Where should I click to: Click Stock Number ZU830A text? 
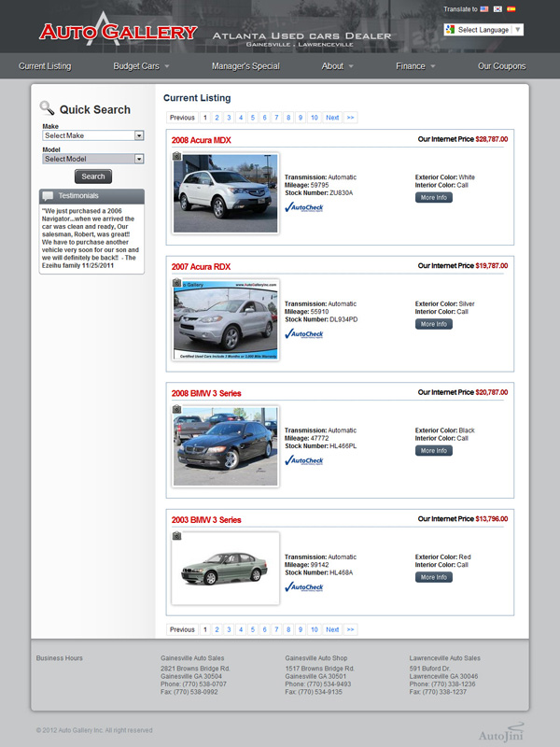click(x=319, y=193)
